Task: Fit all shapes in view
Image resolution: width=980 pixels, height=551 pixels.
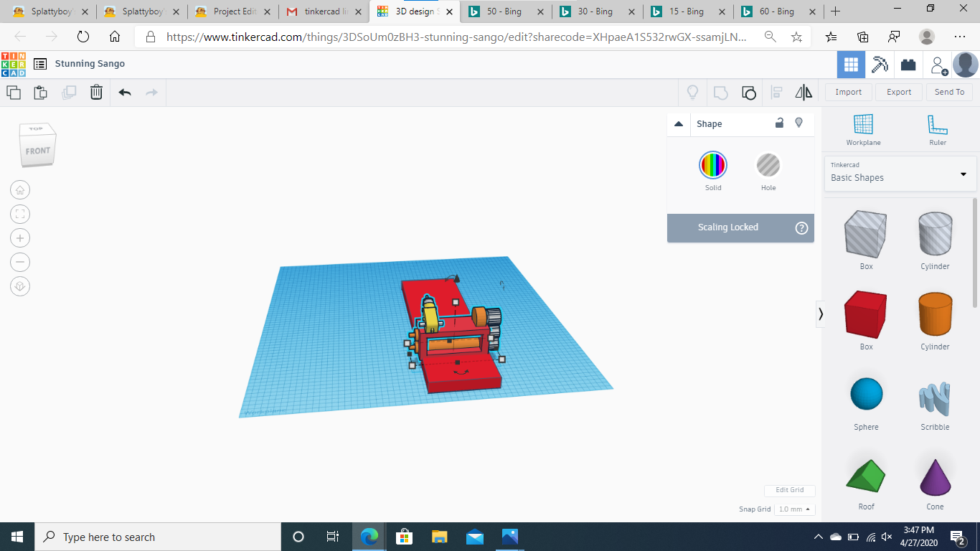Action: (x=20, y=214)
